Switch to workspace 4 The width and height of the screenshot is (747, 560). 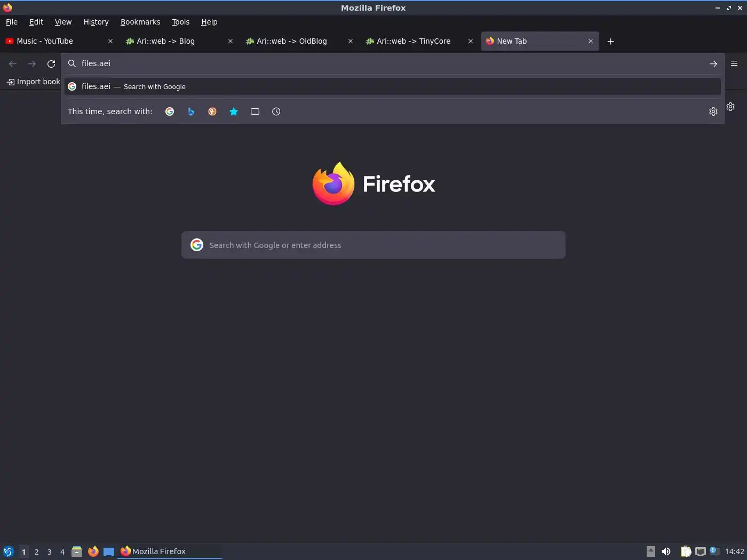(x=62, y=551)
